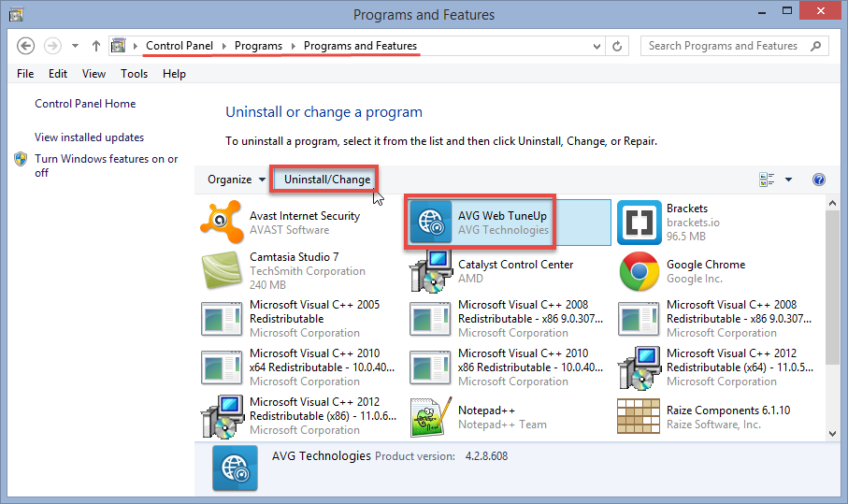Go up one folder level arrow

pos(95,46)
